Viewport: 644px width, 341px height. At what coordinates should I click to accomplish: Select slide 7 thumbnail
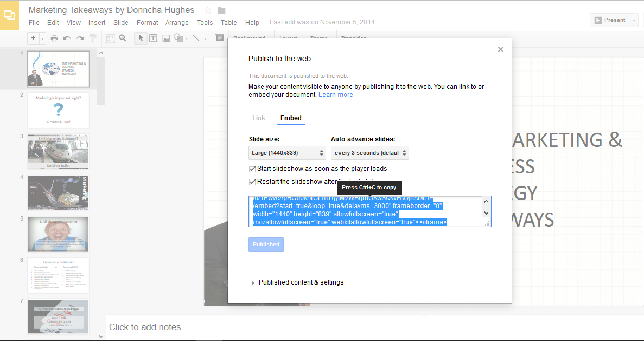pyautogui.click(x=58, y=317)
